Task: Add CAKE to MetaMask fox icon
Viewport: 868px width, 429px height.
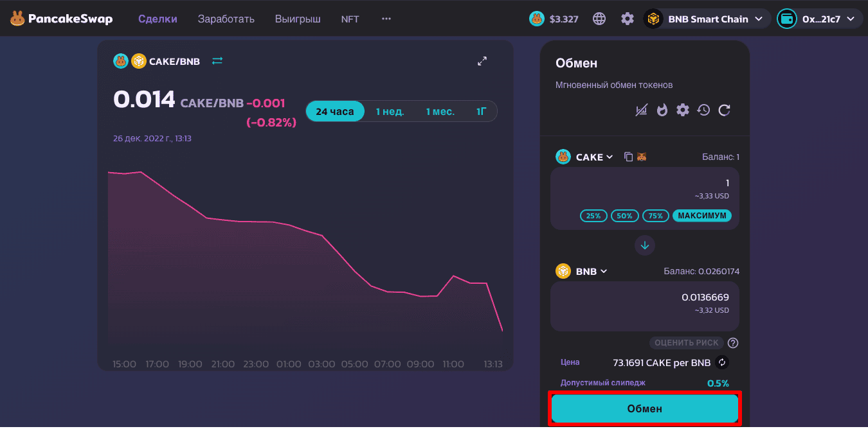Action: [641, 157]
